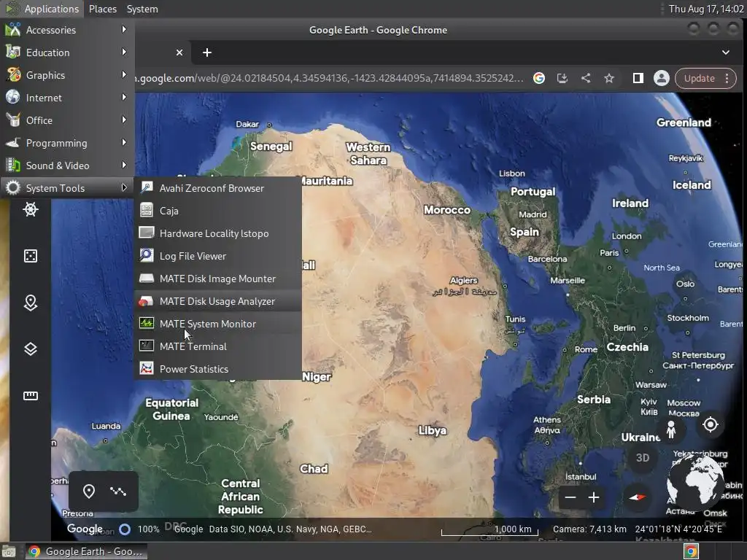Click the Camera: 7,413 km readout
The image size is (747, 560).
[589, 529]
